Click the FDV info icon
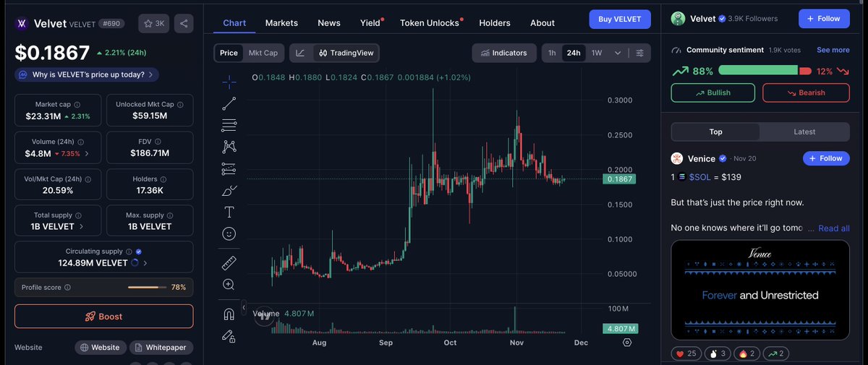This screenshot has width=868, height=365. [x=158, y=142]
